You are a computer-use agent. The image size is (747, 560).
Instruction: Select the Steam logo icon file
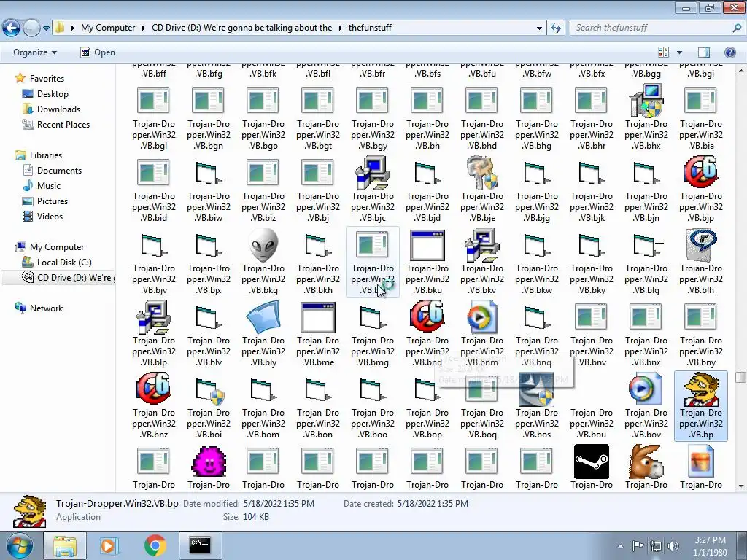[x=591, y=462]
